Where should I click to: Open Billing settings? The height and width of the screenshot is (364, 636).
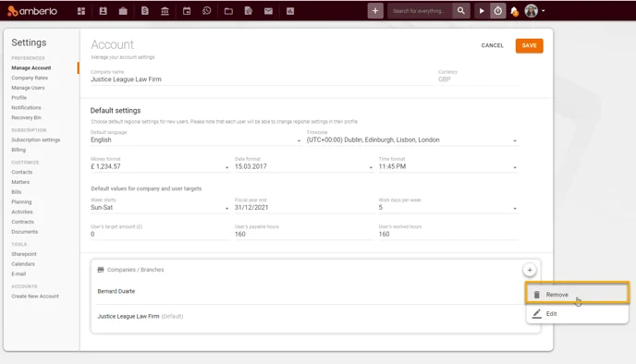18,150
